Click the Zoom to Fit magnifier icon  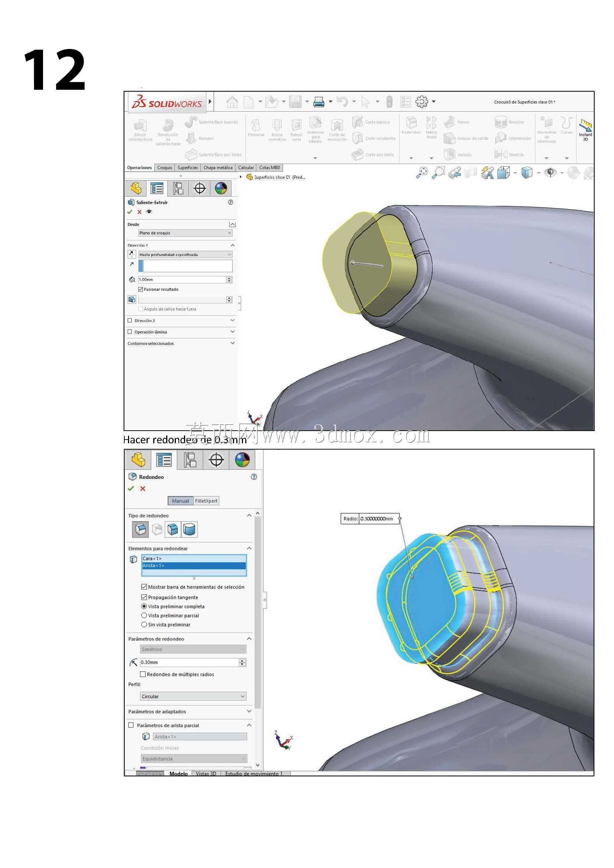(x=422, y=173)
